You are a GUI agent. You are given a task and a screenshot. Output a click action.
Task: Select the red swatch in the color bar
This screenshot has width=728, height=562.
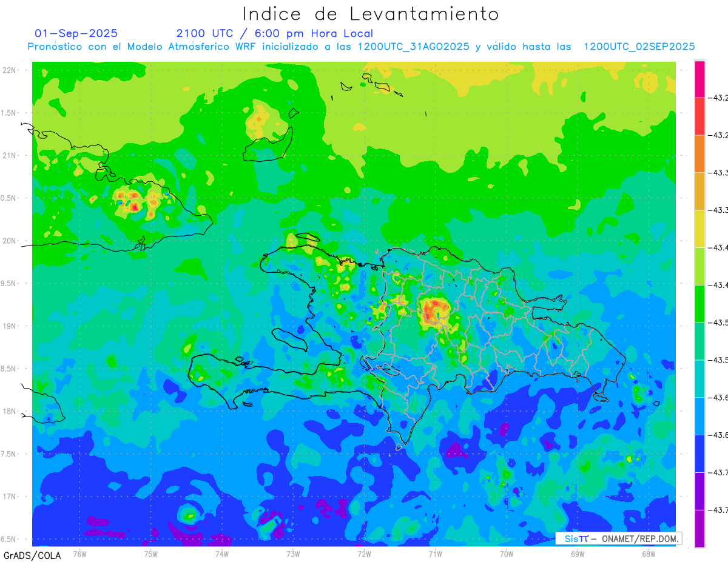pos(699,116)
